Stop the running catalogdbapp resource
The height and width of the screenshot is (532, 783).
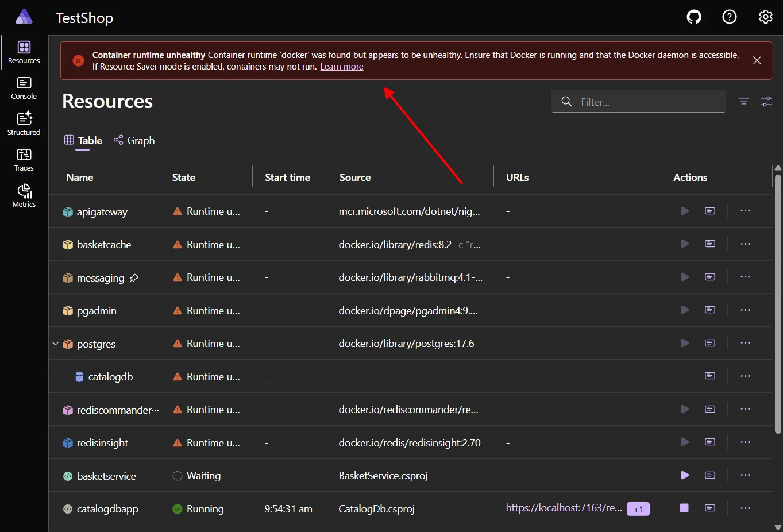point(684,508)
